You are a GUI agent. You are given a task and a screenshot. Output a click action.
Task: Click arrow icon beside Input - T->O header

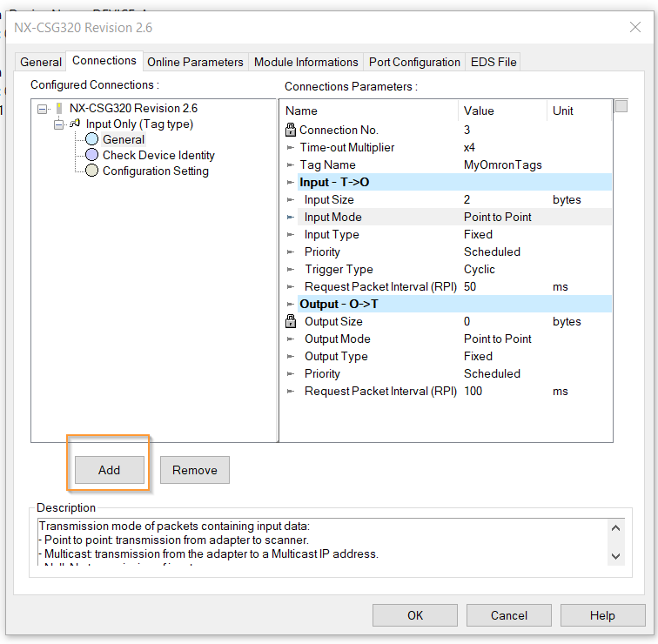tap(290, 182)
